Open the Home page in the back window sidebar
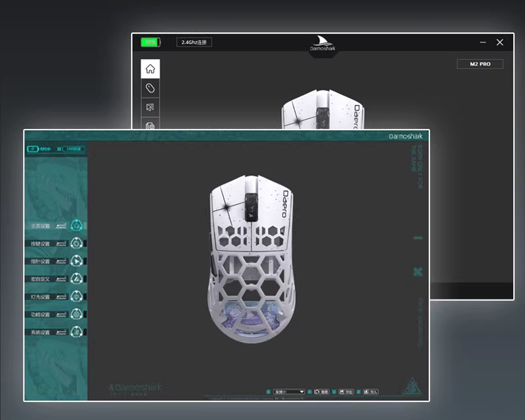525x420 pixels. 150,69
